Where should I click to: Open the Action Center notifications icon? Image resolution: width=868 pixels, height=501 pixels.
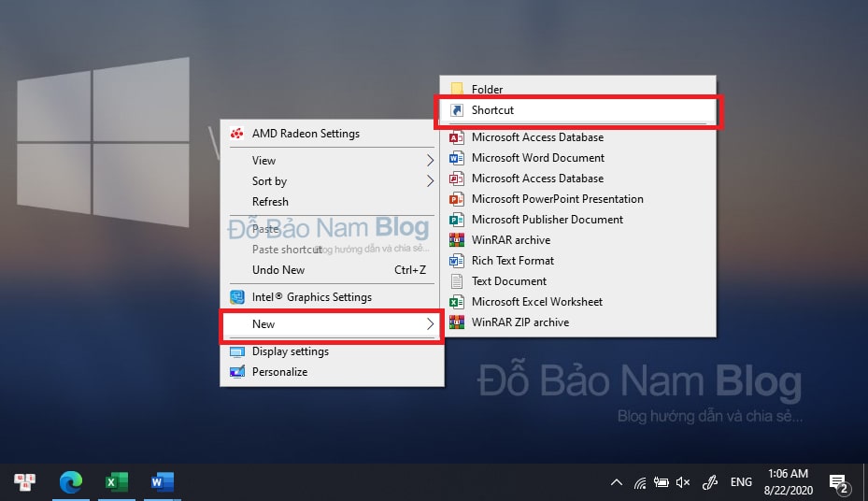840,483
